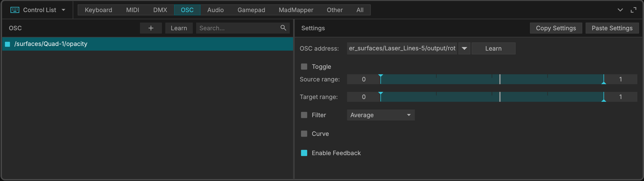Viewport: 644px width, 181px height.
Task: Click the Source range slider bar
Action: pyautogui.click(x=492, y=79)
